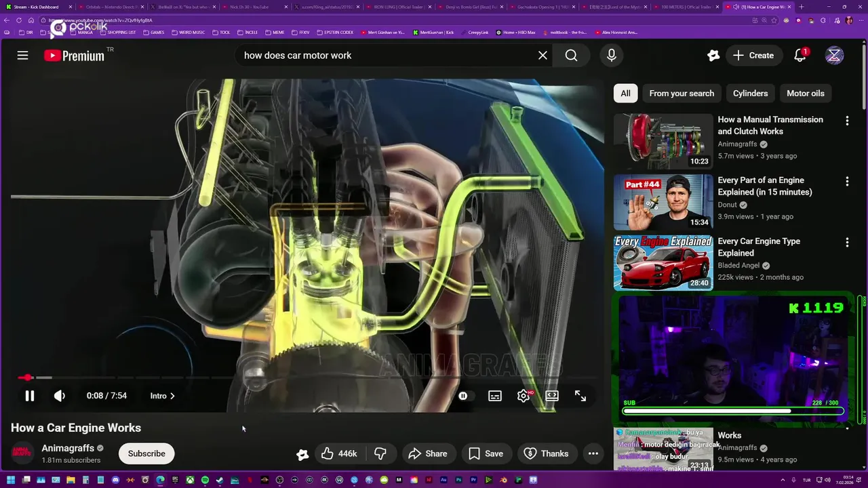
Task: Open the GAMES bookmarks folder
Action: click(153, 32)
